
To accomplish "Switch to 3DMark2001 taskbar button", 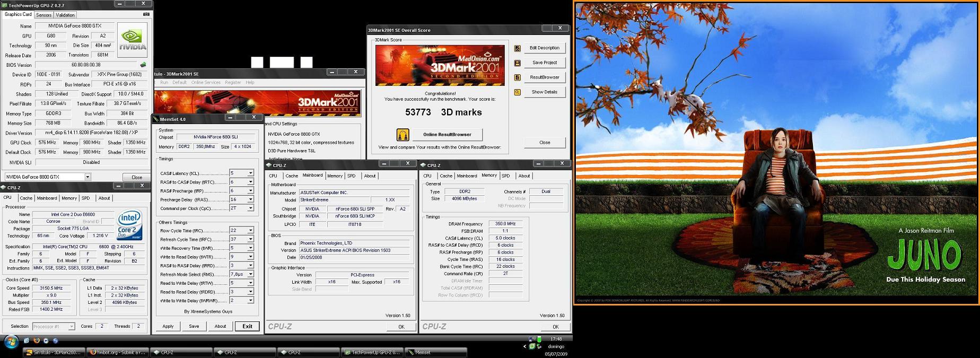I will tap(54, 352).
